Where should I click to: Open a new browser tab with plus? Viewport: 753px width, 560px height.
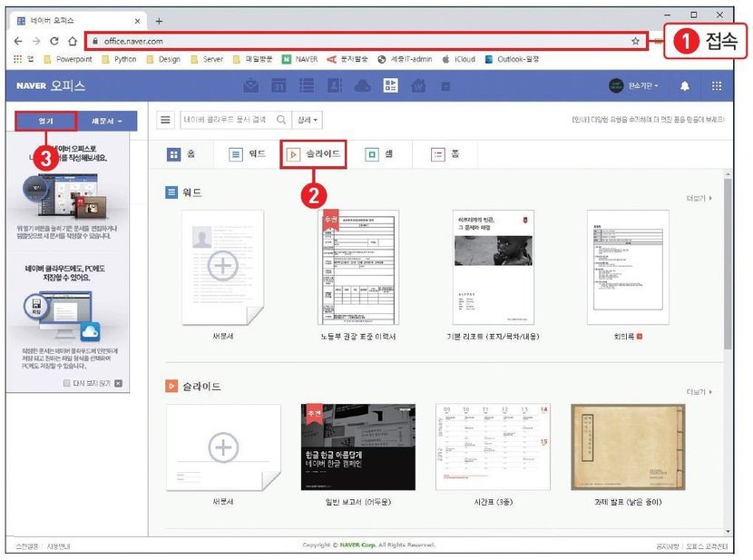point(159,21)
